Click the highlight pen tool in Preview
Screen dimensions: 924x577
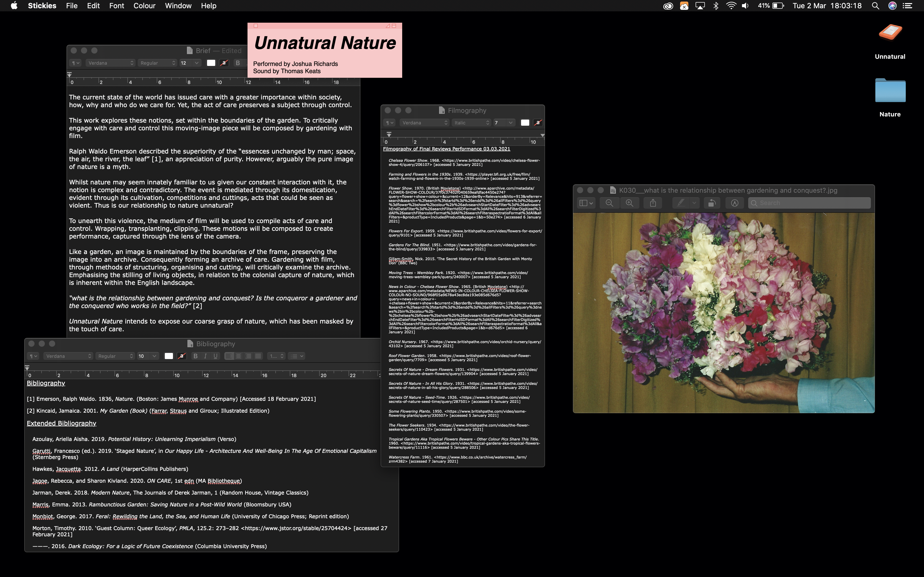point(681,203)
